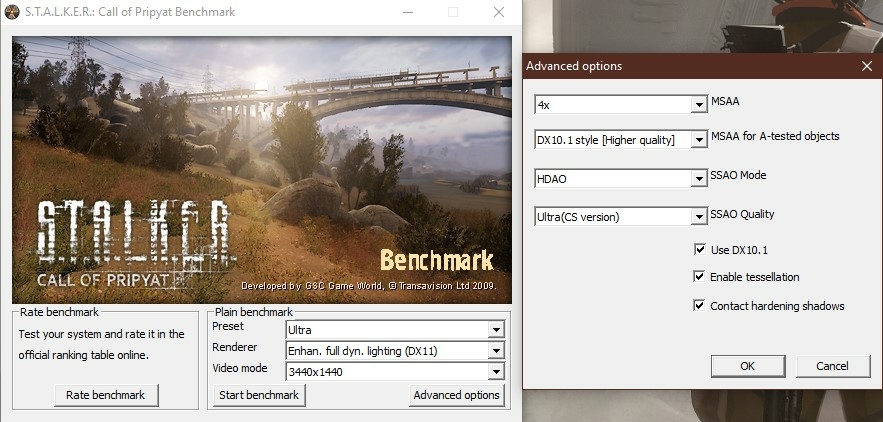
Task: Cancel the Advanced options dialog
Action: coord(832,366)
